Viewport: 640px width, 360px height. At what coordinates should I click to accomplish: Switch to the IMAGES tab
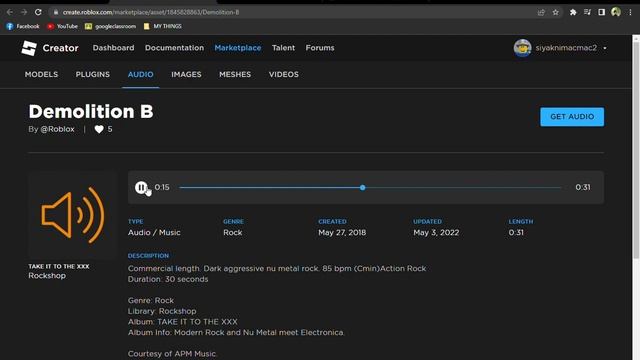click(x=186, y=74)
